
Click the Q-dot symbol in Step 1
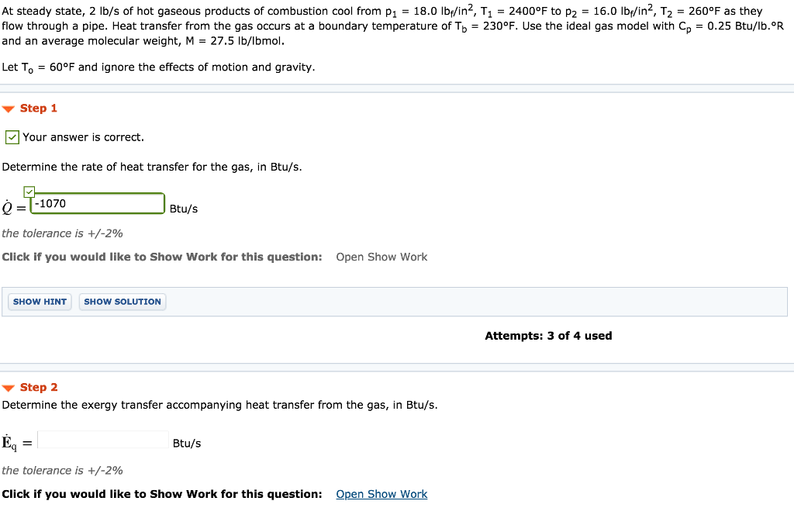[8, 208]
